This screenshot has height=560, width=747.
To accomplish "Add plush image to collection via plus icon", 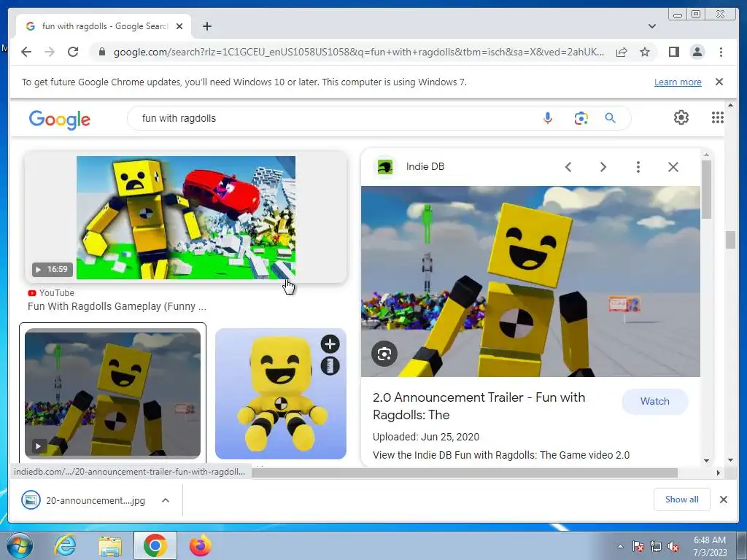I will 330,344.
